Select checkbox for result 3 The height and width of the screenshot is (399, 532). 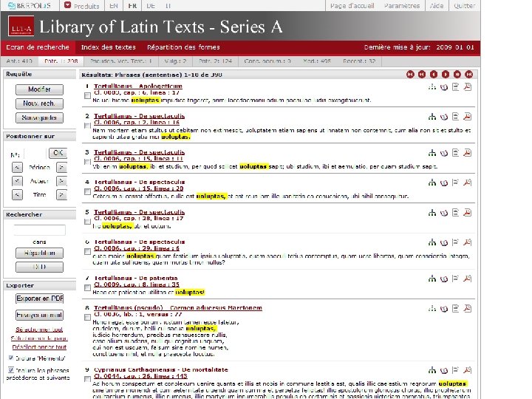[x=87, y=162]
